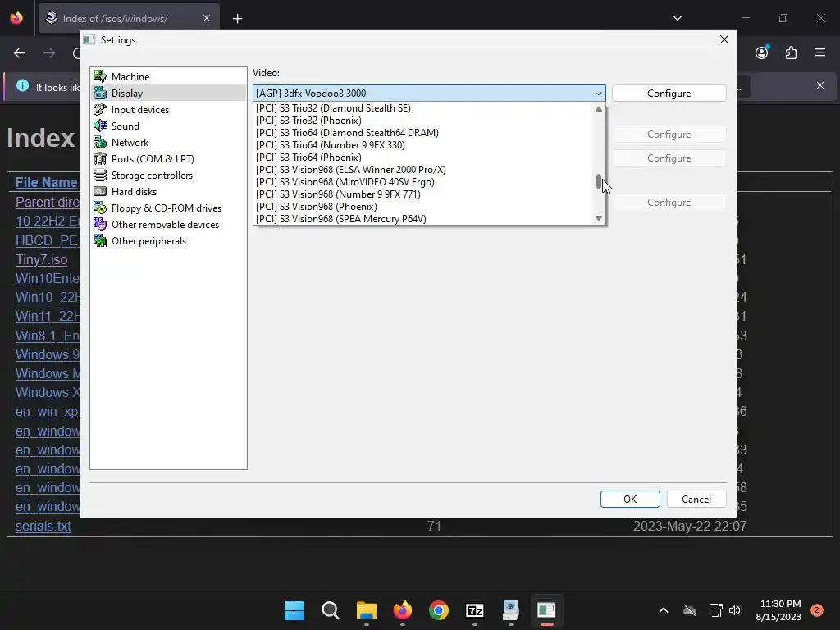Screen dimensions: 840x630
Task: Open taskbar Search
Action: (330, 610)
